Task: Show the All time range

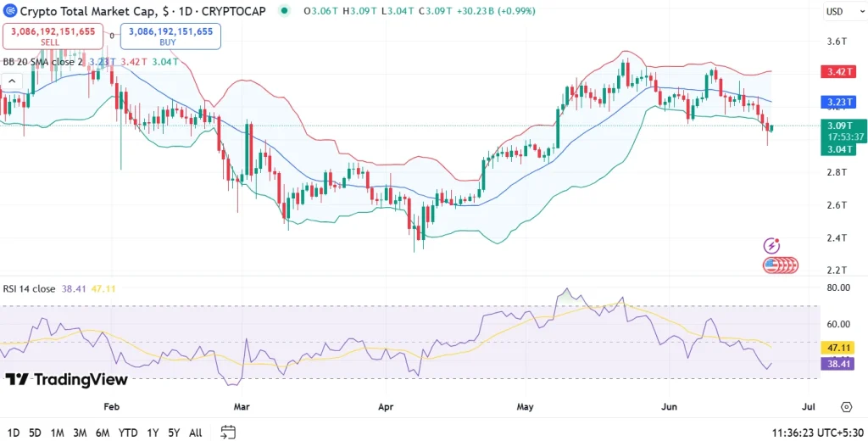Action: point(195,433)
